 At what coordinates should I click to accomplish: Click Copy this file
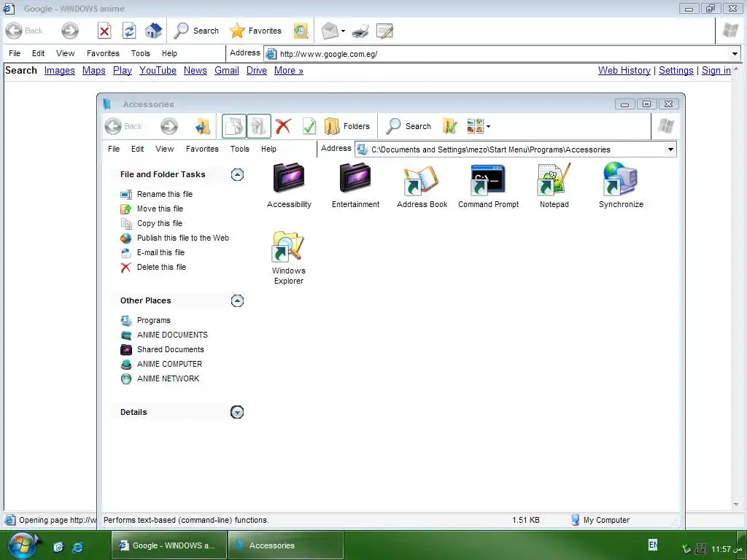pyautogui.click(x=159, y=223)
